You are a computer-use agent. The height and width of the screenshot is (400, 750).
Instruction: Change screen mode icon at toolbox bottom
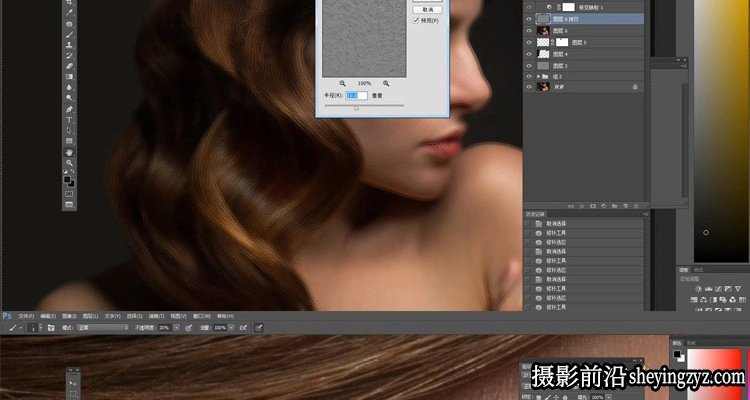[69, 205]
